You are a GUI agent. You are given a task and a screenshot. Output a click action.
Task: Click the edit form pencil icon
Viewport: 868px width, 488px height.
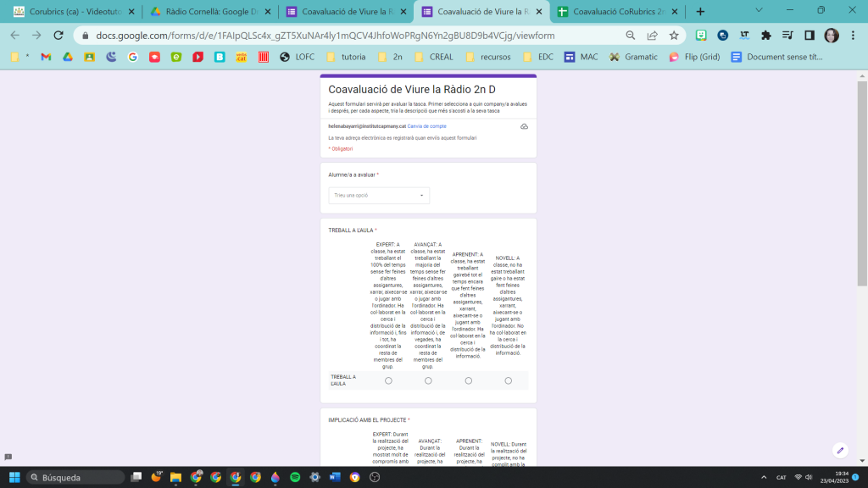click(x=840, y=450)
